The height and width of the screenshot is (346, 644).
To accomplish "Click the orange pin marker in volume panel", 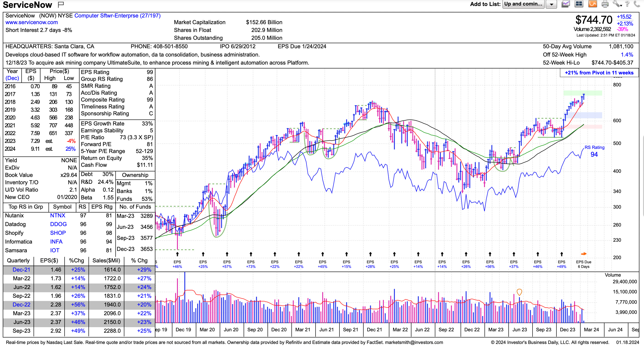I will pyautogui.click(x=519, y=292).
